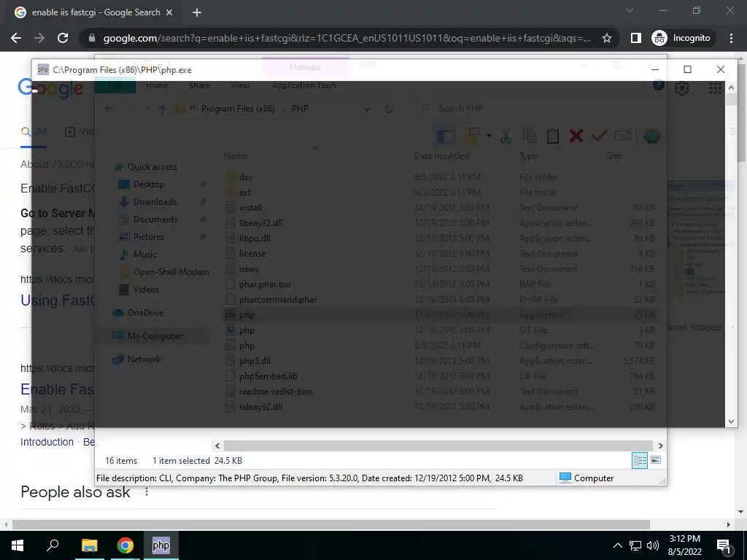The image size is (747, 560).
Task: Click the red X Delete icon in Explorer
Action: tap(576, 136)
